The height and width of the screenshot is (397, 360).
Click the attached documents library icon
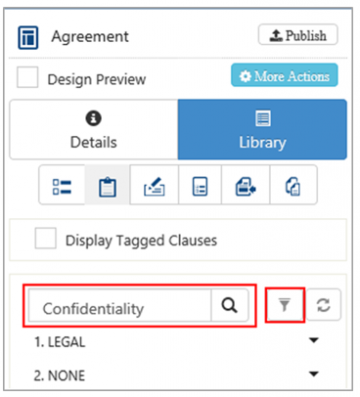pos(293,186)
